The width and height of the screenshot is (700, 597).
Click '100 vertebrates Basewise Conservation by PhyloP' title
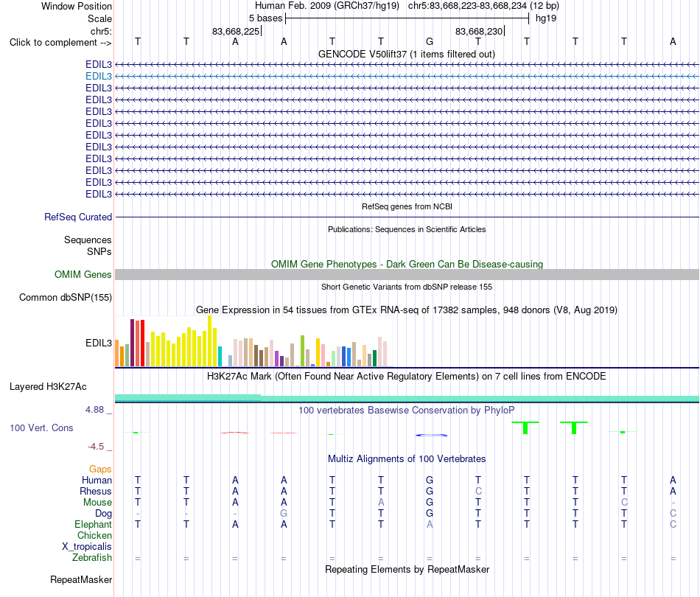[x=407, y=410]
